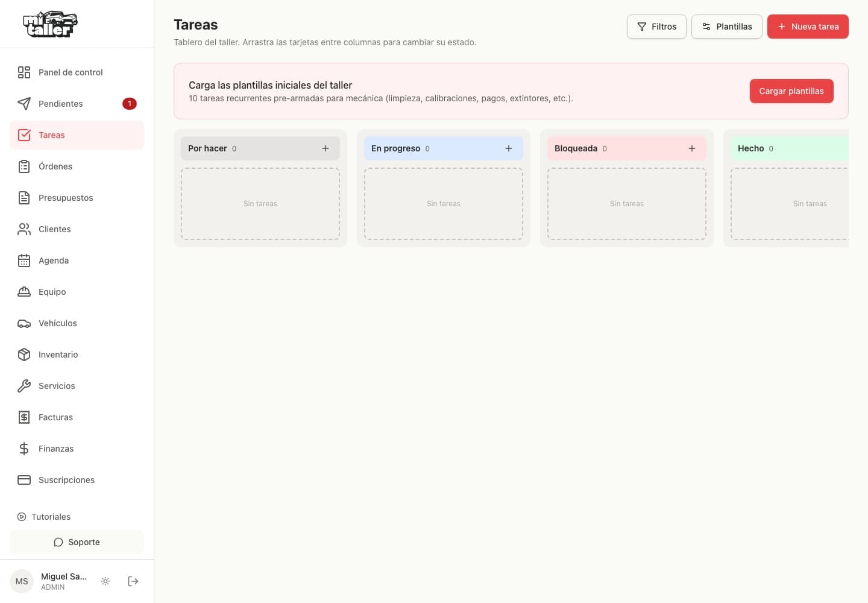Screen dimensions: 868x603
Task: Click the En progreso empty drop zone
Action: point(444,204)
